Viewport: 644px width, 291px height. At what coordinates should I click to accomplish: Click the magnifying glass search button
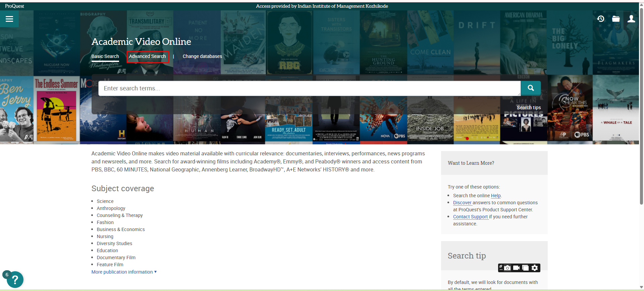click(x=531, y=88)
